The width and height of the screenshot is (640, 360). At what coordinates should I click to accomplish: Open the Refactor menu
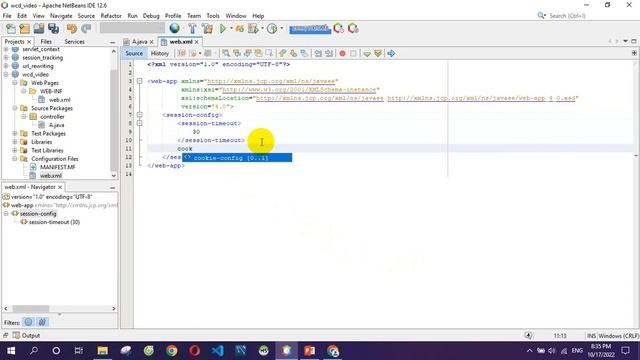(111, 16)
